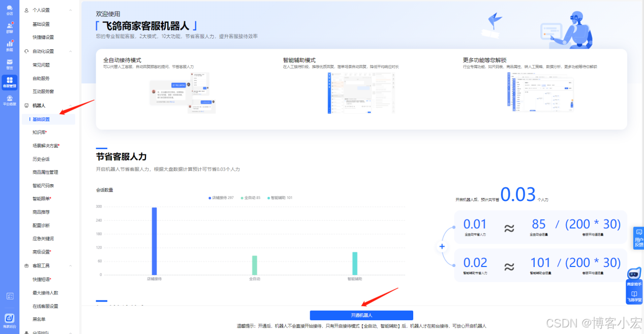This screenshot has height=334, width=644.
Task: Click the 0.01 全自动节省人力 value
Action: pos(475,224)
